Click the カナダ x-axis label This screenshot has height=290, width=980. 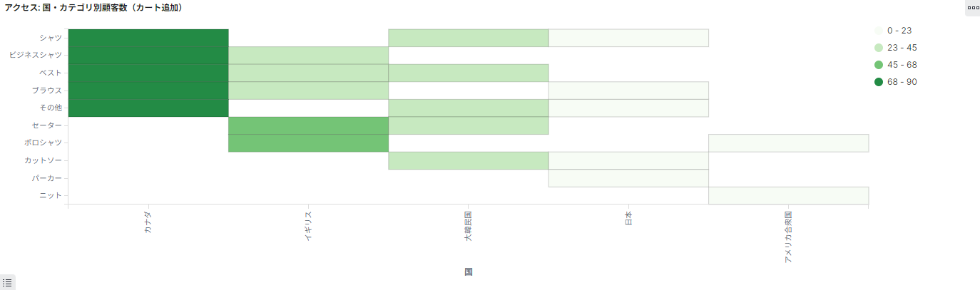(148, 224)
